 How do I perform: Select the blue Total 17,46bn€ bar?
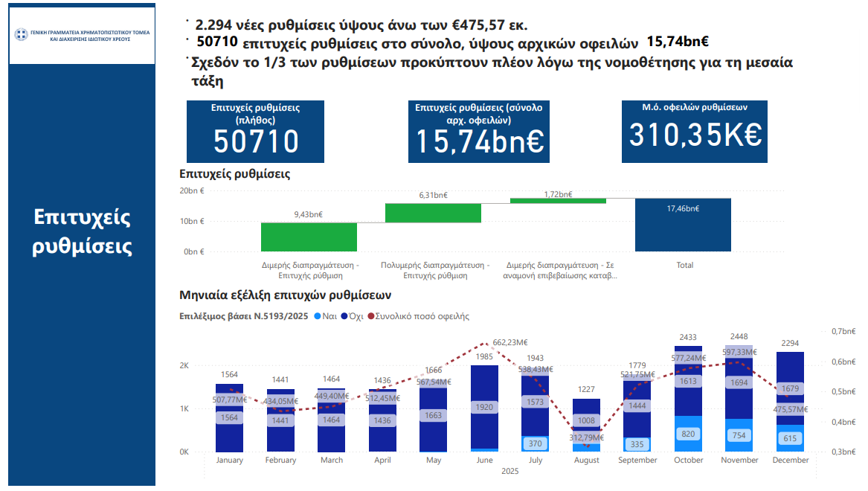(683, 225)
